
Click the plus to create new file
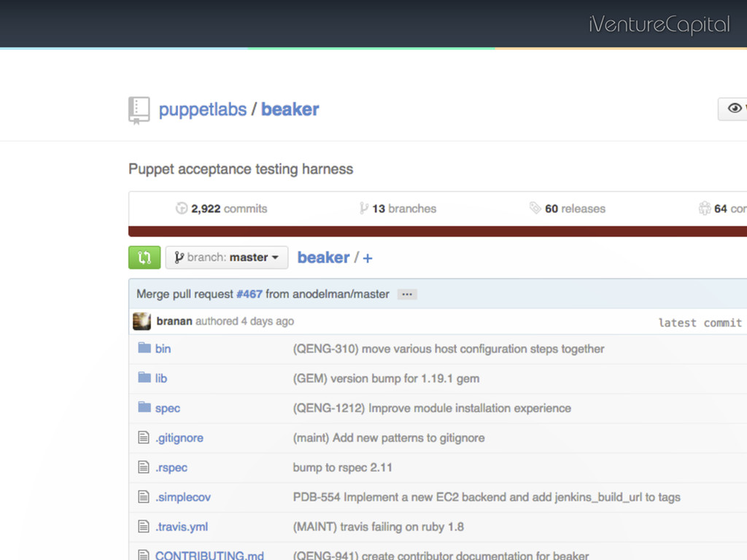(368, 259)
